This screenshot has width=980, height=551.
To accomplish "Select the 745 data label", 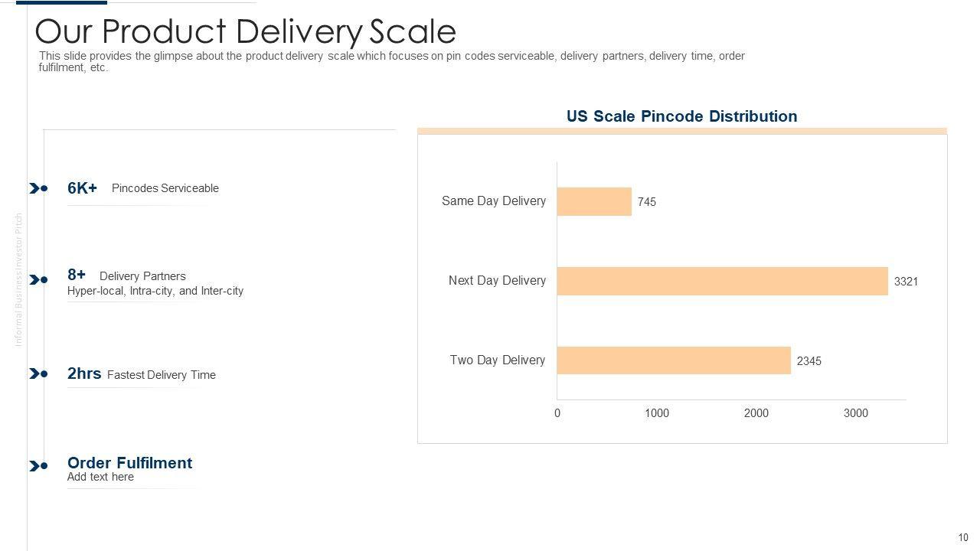I will click(646, 202).
